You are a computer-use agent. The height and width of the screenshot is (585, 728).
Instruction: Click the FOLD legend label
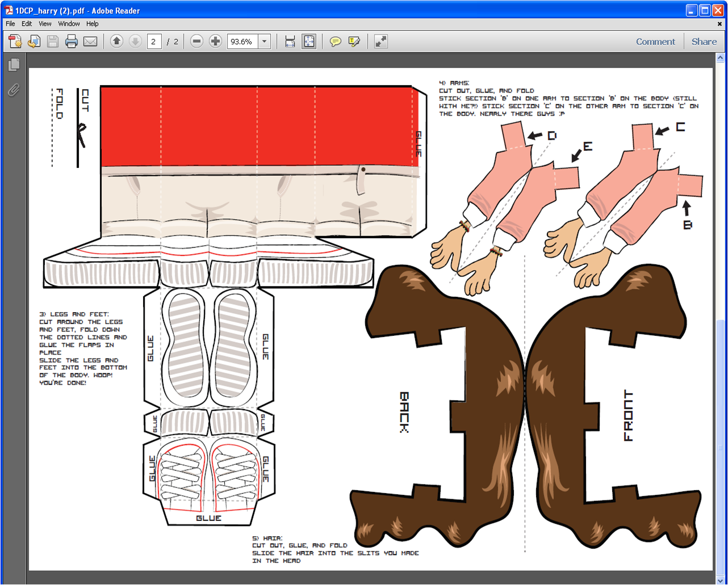59,103
